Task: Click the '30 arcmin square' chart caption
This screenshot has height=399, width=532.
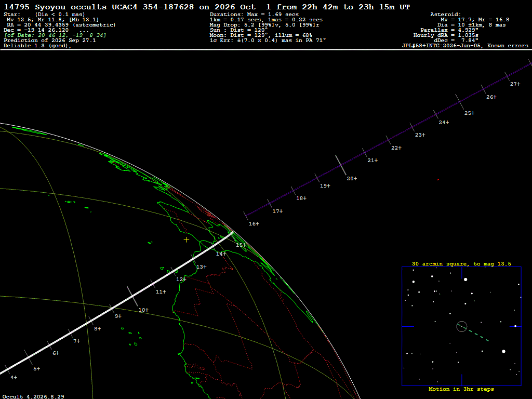Action: point(461,263)
